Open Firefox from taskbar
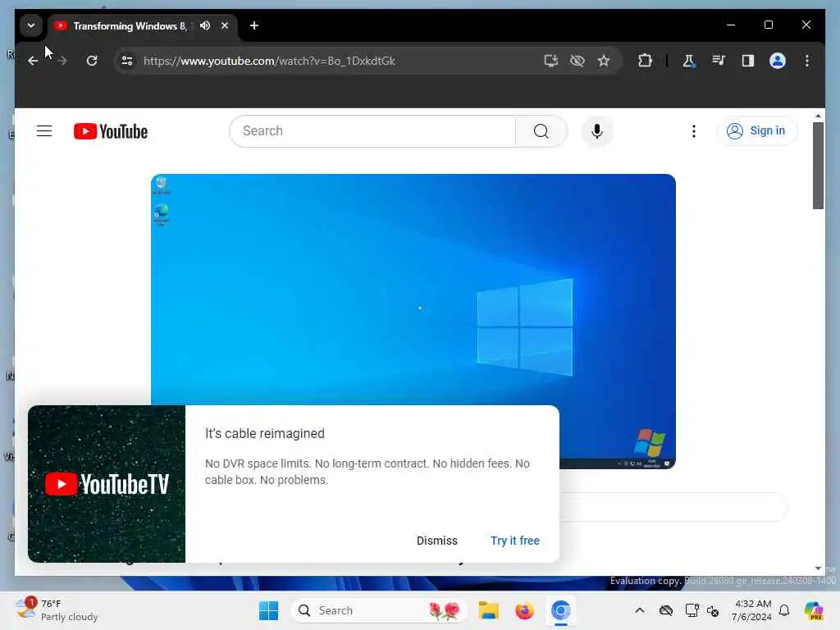Viewport: 840px width, 630px height. (524, 610)
